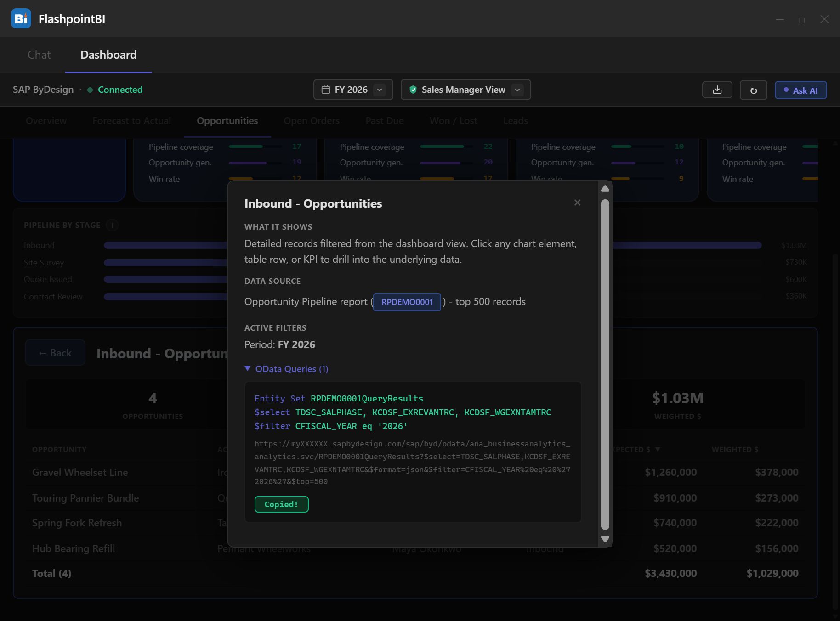Click the FlashpointBI logo icon

coord(21,18)
